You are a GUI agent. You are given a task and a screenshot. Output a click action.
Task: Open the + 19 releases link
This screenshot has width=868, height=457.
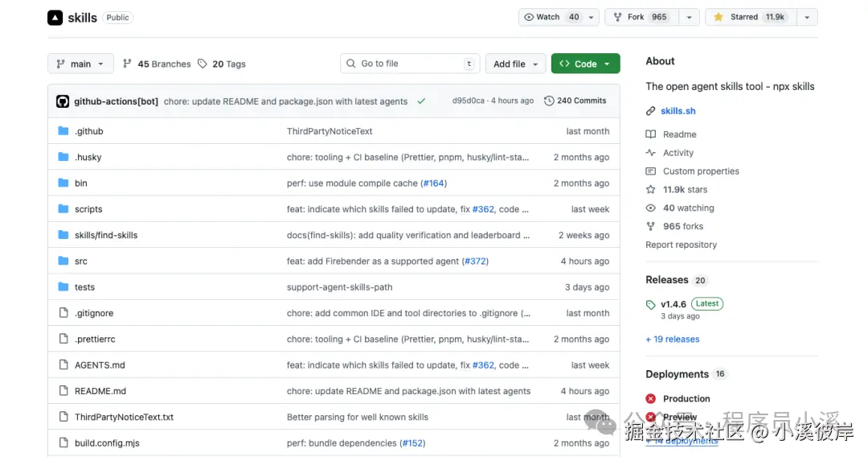coord(673,339)
